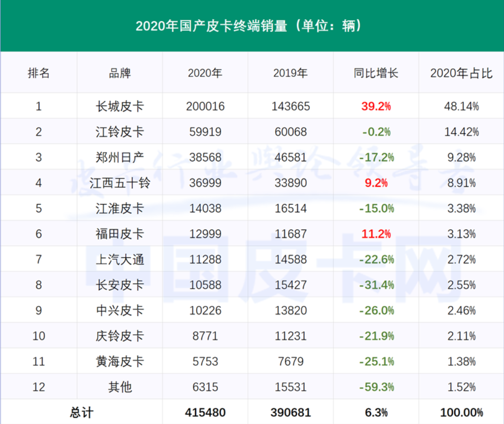
Task: Click share value 48.14%
Action: (461, 106)
